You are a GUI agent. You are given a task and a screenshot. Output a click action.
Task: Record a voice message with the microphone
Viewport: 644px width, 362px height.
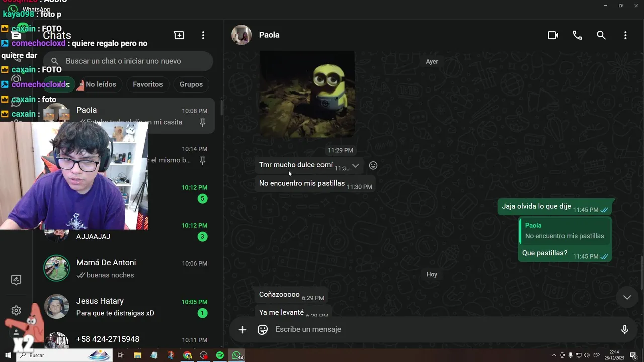click(625, 330)
